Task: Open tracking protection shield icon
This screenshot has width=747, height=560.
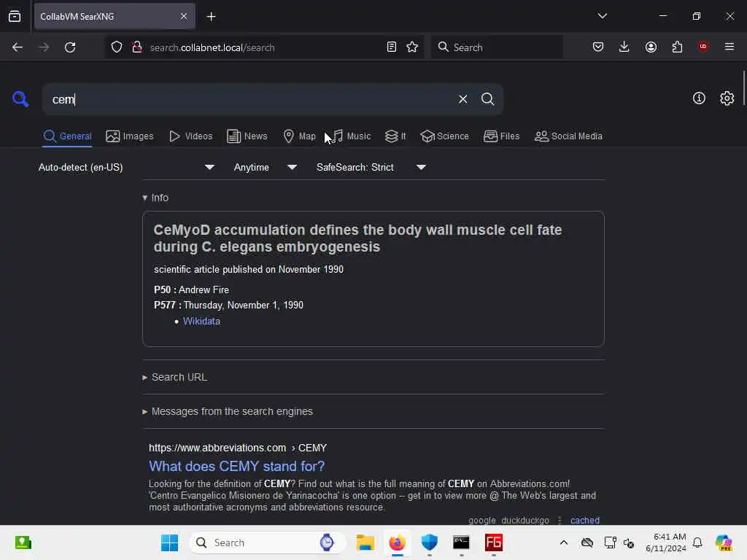Action: (x=117, y=47)
